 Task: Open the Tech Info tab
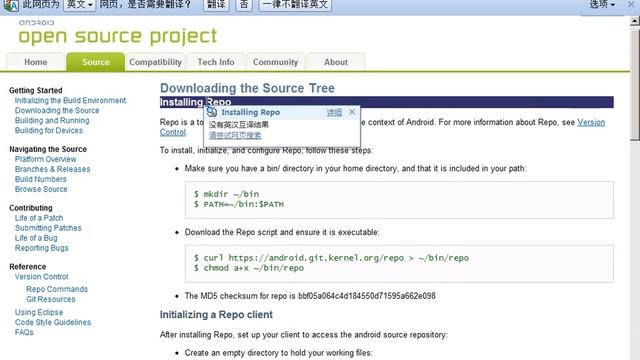pyautogui.click(x=216, y=62)
